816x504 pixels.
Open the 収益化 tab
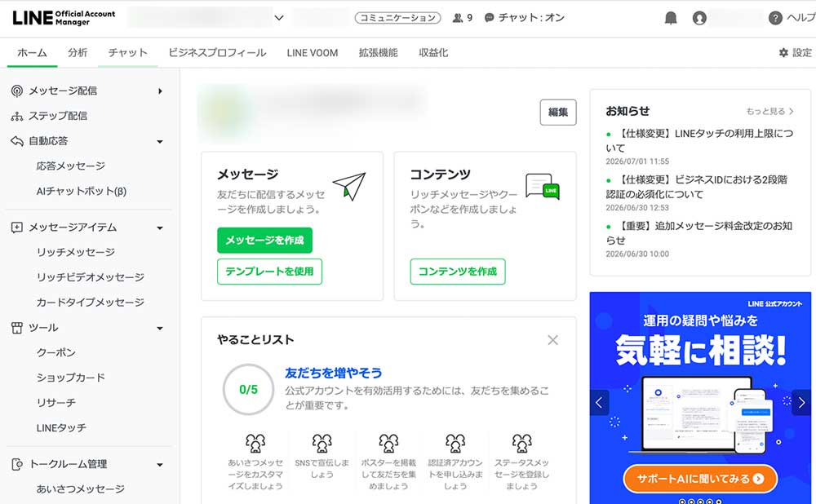tap(433, 52)
